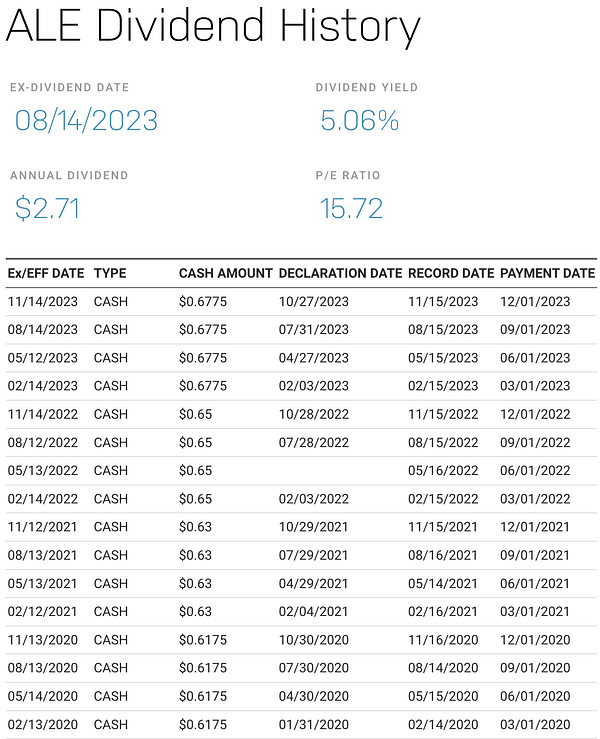Click the record date 08/16/2021 cell
Viewport: 600px width, 739px height.
[x=442, y=555]
